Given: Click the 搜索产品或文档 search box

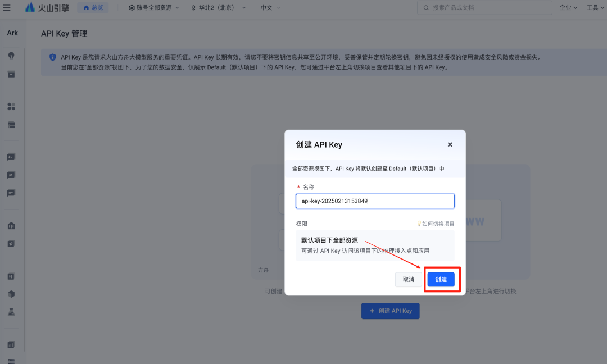Looking at the screenshot, I should point(484,8).
